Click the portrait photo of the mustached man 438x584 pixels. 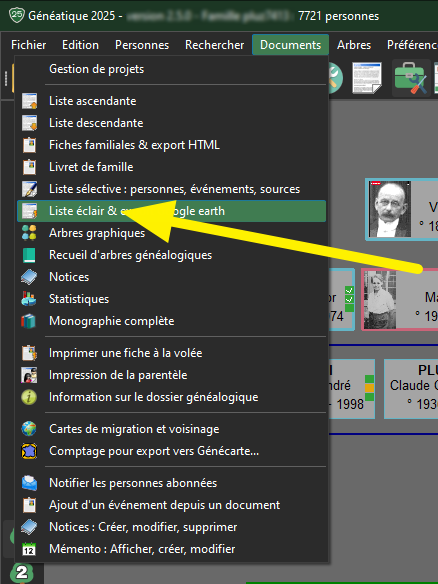390,209
